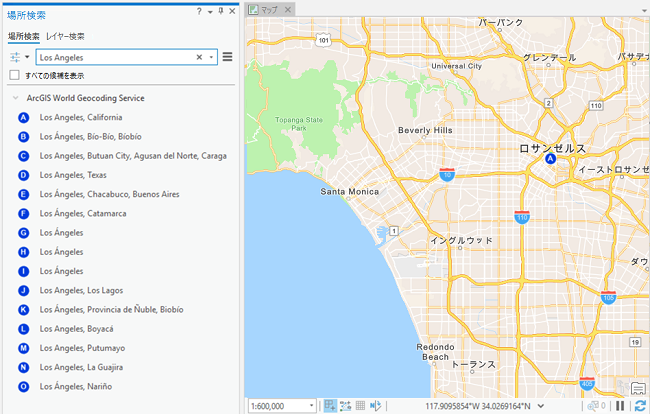Enable the show all candidates checkbox
650x414 pixels.
[x=15, y=75]
